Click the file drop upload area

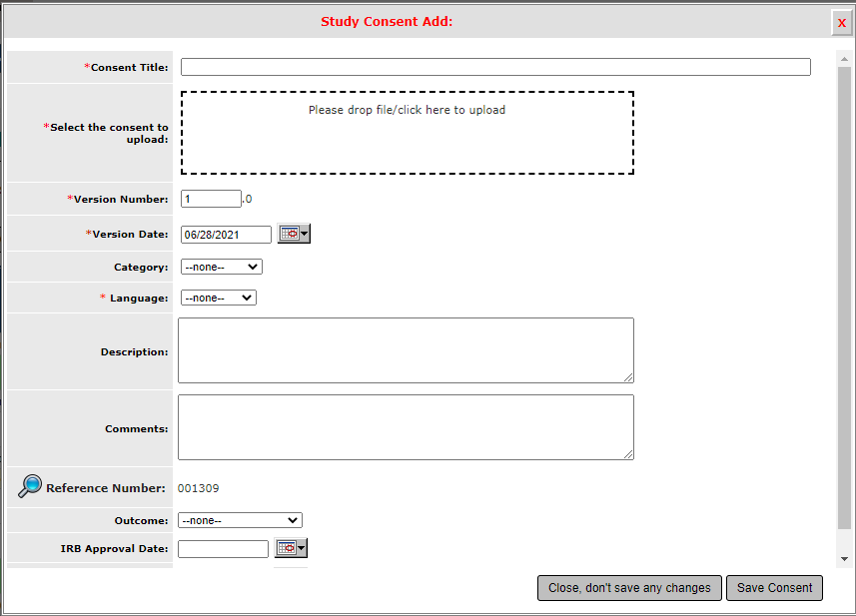point(408,133)
